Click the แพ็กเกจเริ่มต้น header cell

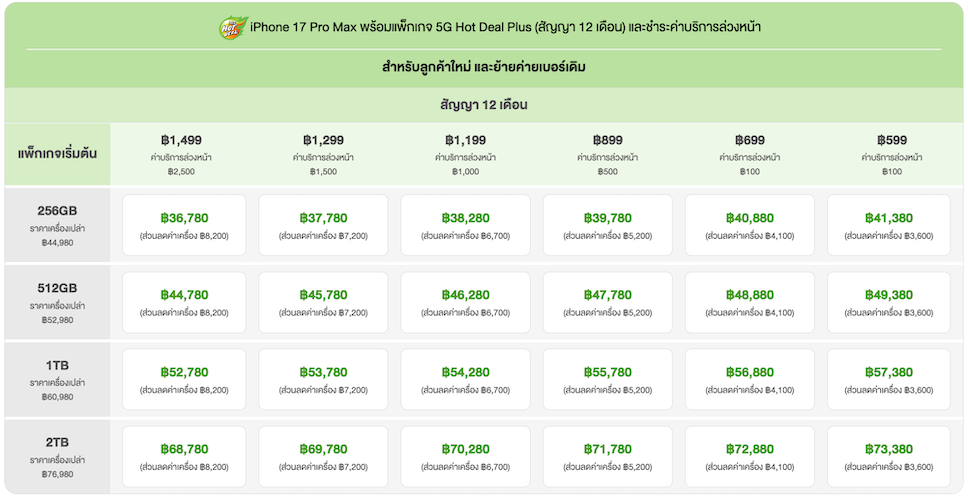tap(57, 154)
